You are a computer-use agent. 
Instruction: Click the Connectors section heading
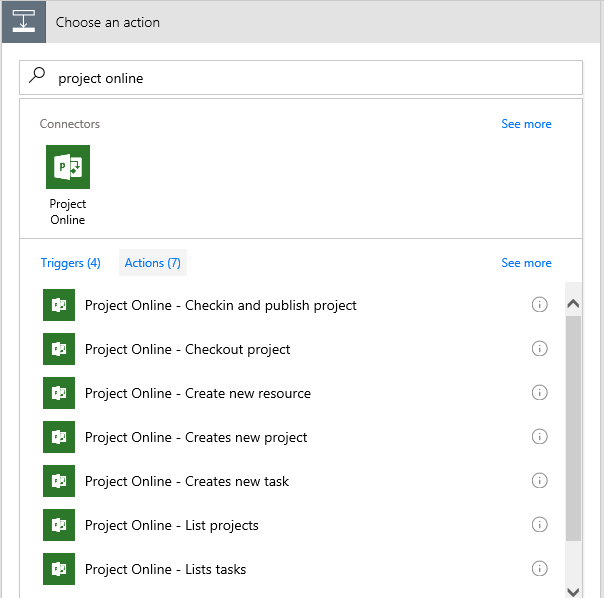click(x=70, y=124)
